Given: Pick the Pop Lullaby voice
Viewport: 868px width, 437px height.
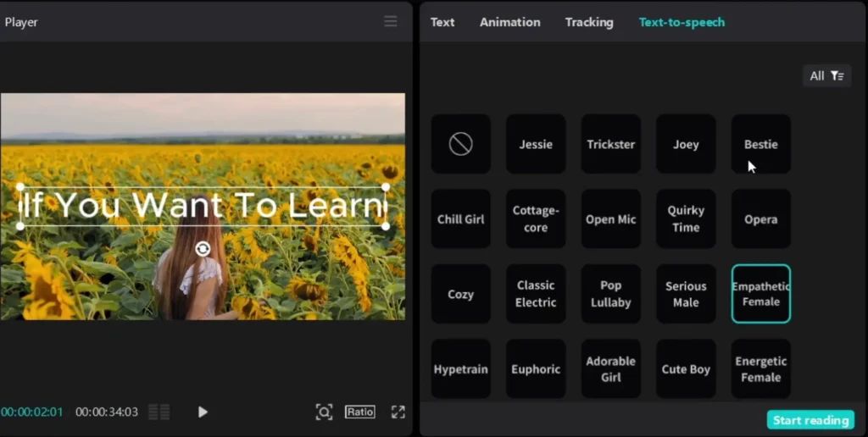Looking at the screenshot, I should pyautogui.click(x=610, y=294).
